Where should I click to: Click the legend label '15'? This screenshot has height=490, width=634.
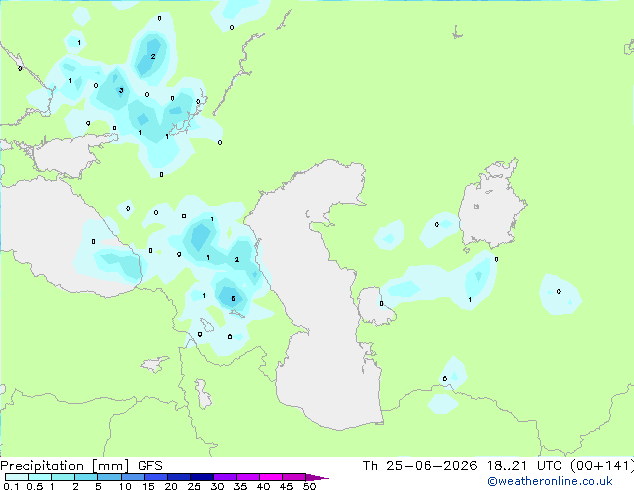click(148, 486)
